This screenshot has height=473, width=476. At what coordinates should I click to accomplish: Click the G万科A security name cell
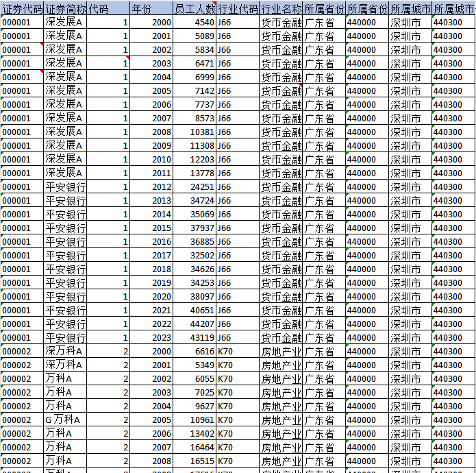click(x=65, y=420)
